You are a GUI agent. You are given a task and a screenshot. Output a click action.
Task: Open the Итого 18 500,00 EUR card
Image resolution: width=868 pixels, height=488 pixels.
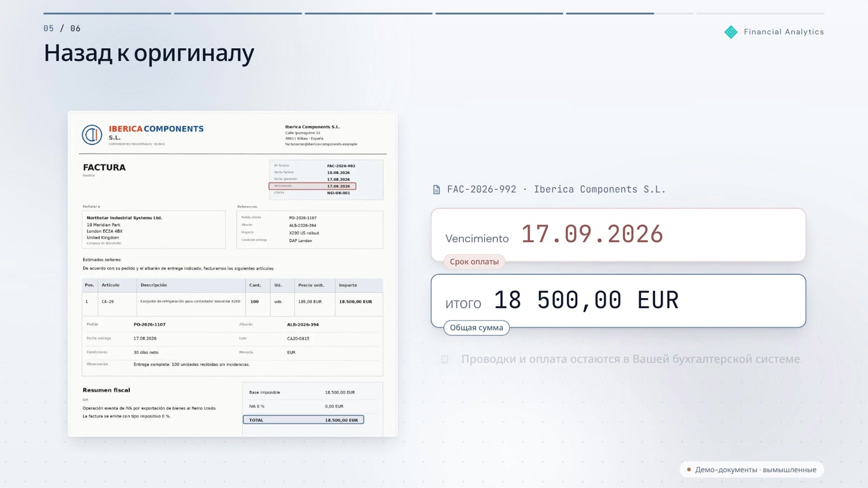(618, 300)
